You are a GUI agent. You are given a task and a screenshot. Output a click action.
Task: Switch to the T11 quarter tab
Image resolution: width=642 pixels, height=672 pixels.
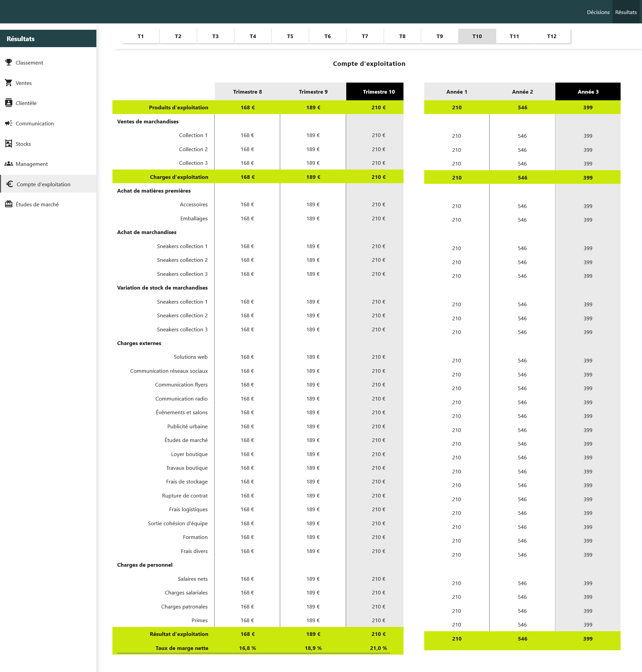click(514, 36)
